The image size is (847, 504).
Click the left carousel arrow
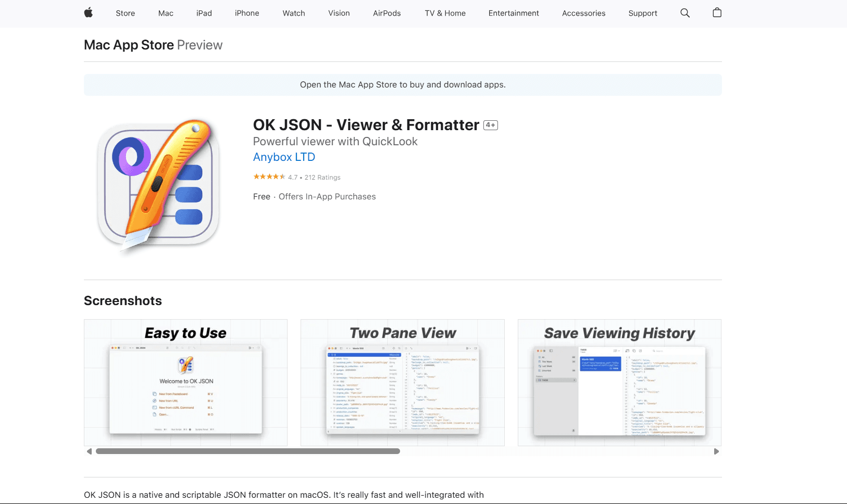point(89,451)
